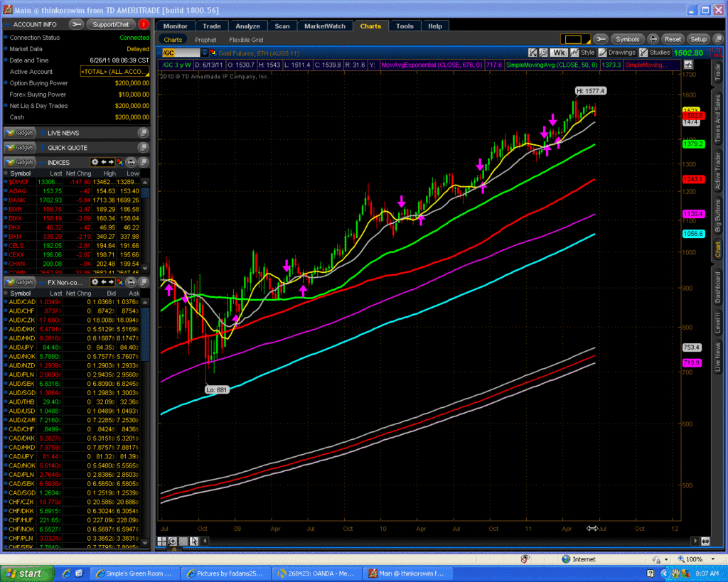Click the wrench icon in Account Info
728x582 pixels.
(x=77, y=24)
